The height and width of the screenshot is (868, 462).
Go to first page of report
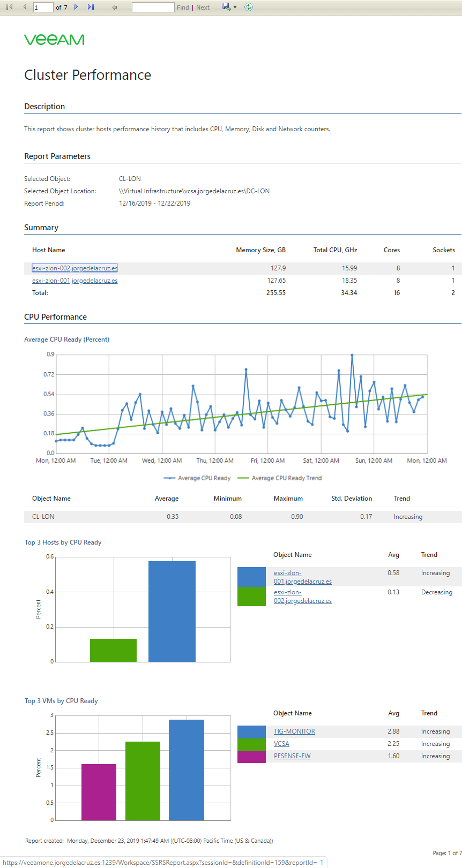click(9, 7)
